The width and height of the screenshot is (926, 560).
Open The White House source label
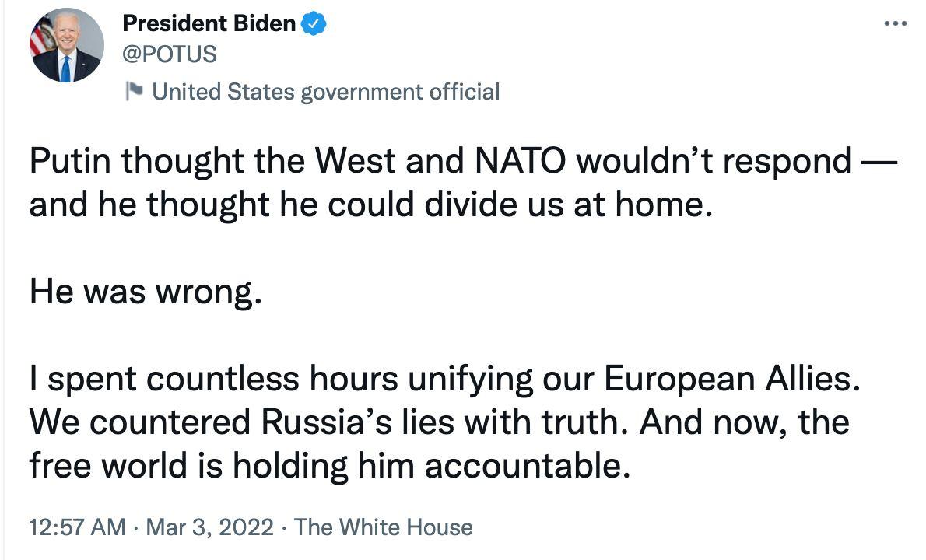384,527
